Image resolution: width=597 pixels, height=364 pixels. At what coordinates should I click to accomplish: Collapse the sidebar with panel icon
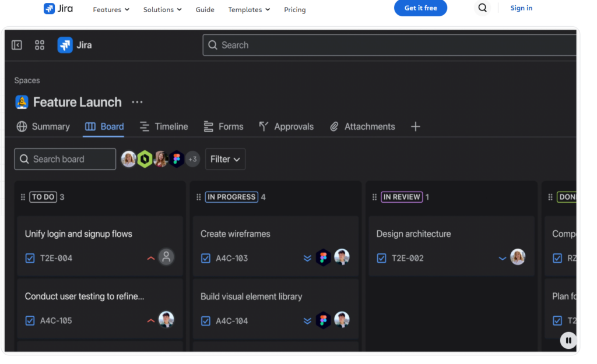(17, 45)
